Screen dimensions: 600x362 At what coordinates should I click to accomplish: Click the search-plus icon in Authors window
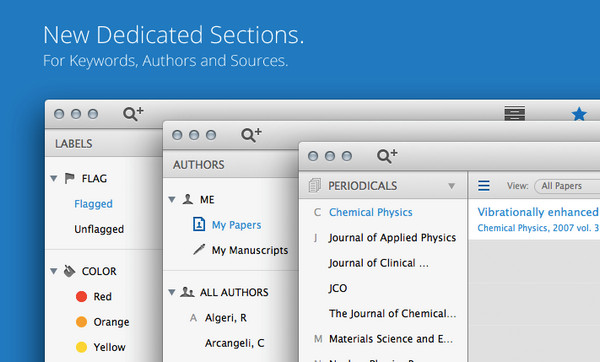point(251,135)
